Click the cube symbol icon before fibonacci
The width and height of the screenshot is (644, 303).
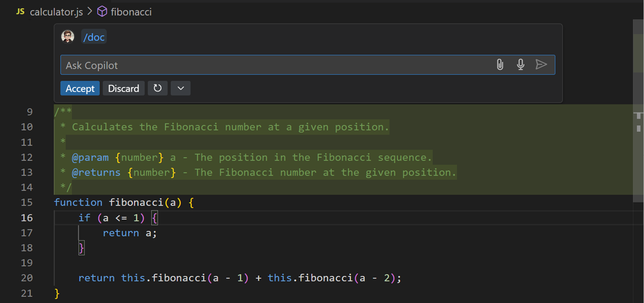[x=102, y=11]
